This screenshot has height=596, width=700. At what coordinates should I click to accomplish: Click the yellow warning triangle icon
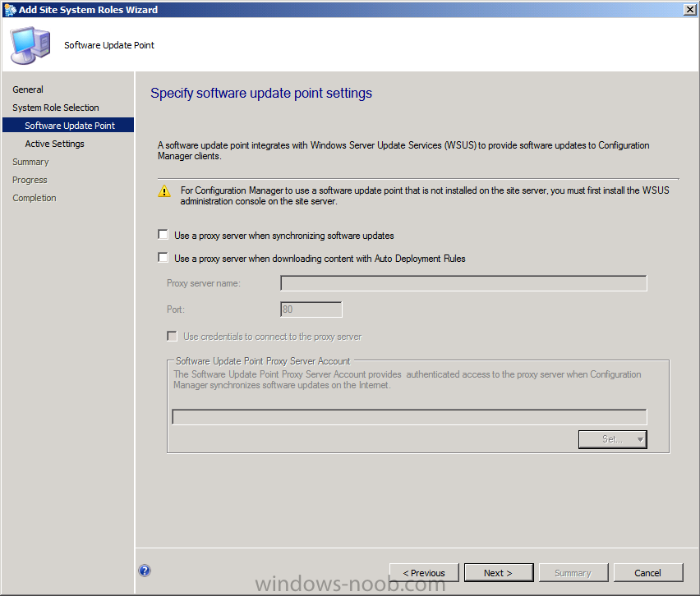[x=164, y=190]
